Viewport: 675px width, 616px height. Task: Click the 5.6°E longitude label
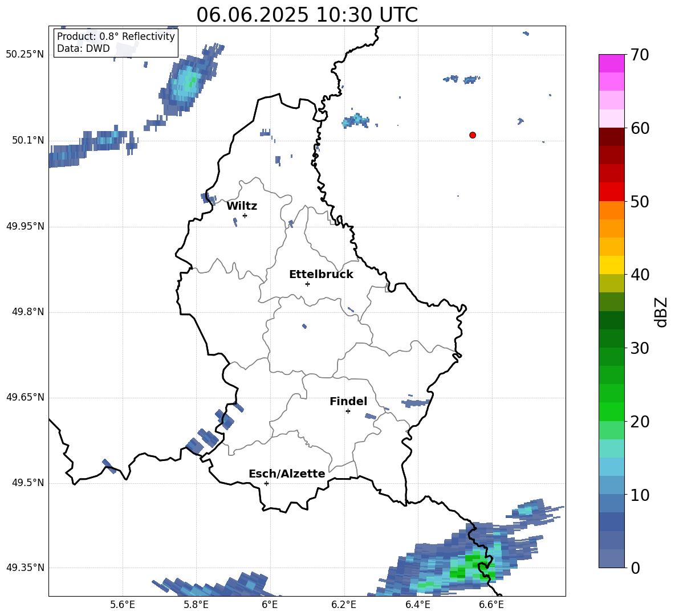click(123, 605)
